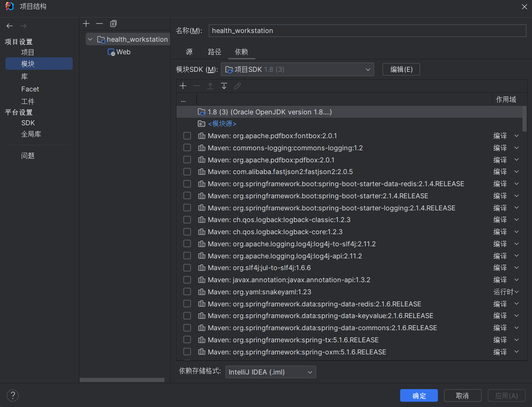Image resolution: width=532 pixels, height=407 pixels.
Task: Navigate forward with the right arrow
Action: click(x=23, y=26)
